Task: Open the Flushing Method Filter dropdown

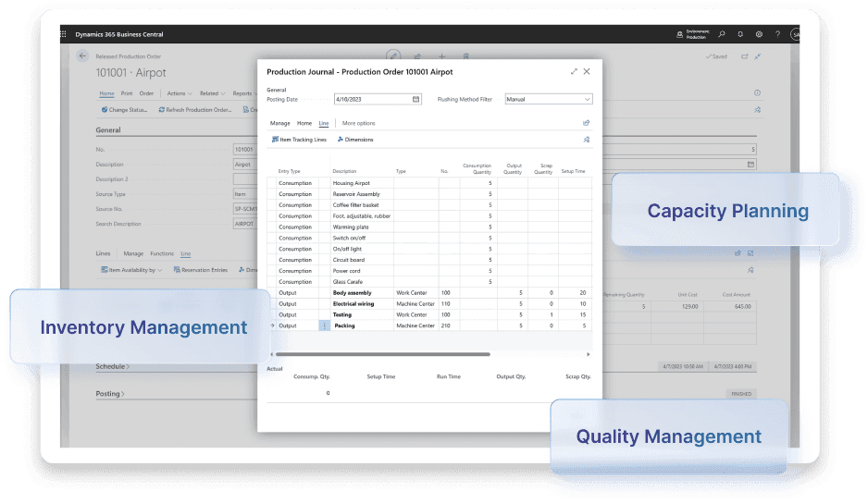Action: click(549, 99)
